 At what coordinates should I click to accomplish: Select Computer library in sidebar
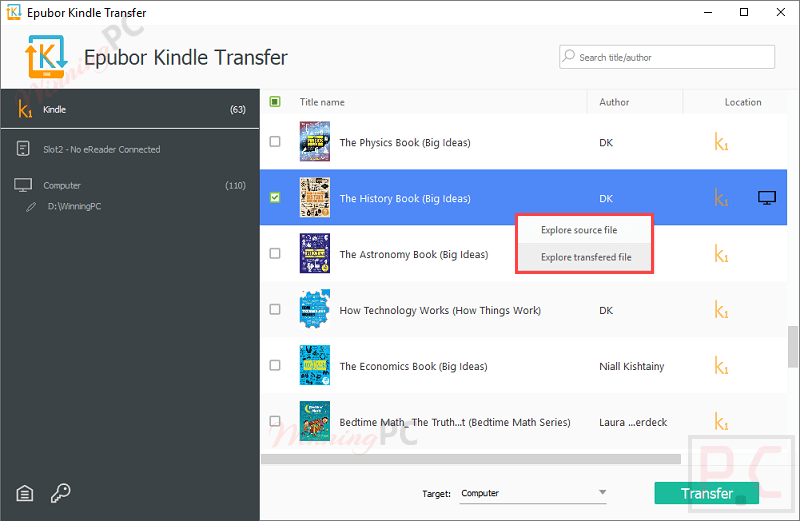[x=130, y=185]
